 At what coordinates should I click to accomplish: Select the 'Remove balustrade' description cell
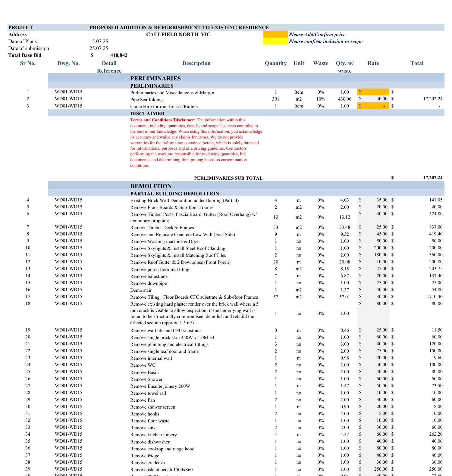tap(149, 276)
